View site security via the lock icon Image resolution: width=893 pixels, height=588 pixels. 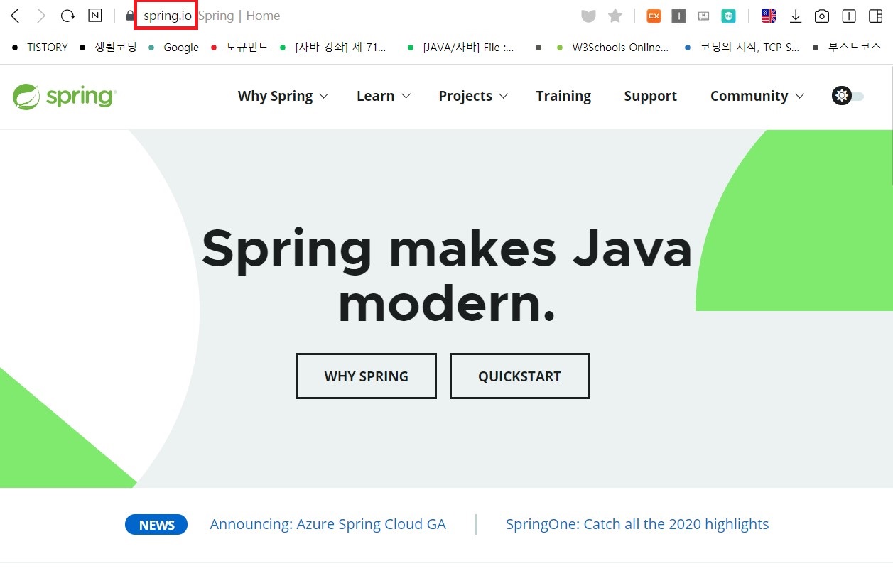[129, 16]
